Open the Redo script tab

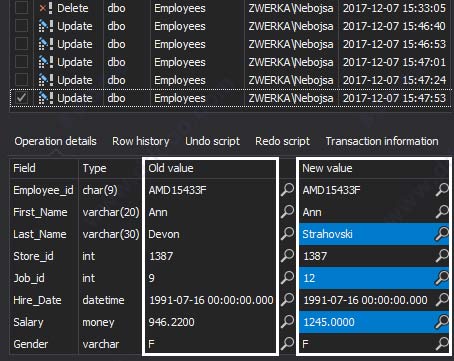(x=282, y=141)
